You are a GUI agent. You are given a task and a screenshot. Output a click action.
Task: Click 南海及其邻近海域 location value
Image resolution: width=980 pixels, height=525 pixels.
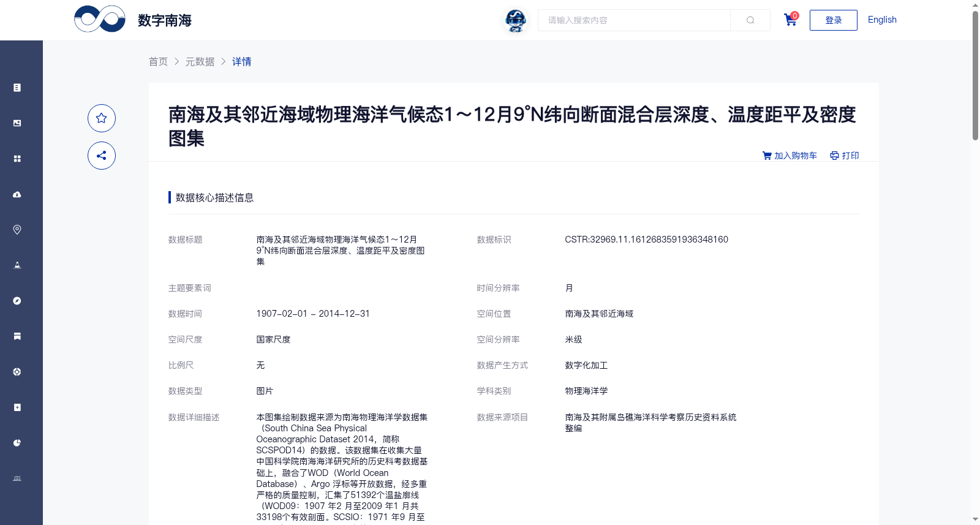(599, 314)
